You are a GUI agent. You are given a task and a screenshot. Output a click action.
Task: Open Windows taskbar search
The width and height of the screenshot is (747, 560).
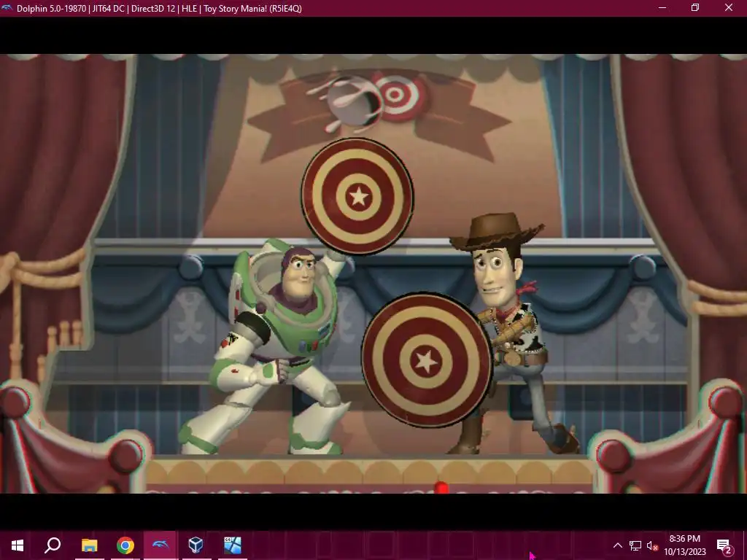(x=53, y=545)
